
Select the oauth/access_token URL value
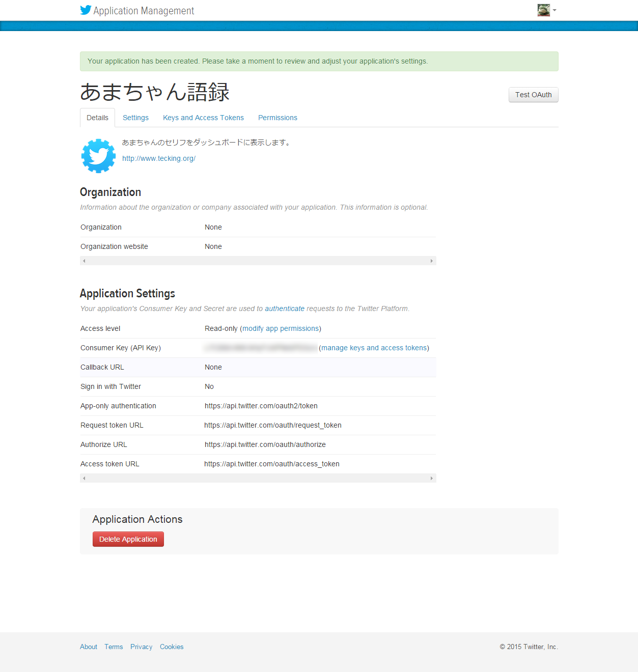[272, 464]
